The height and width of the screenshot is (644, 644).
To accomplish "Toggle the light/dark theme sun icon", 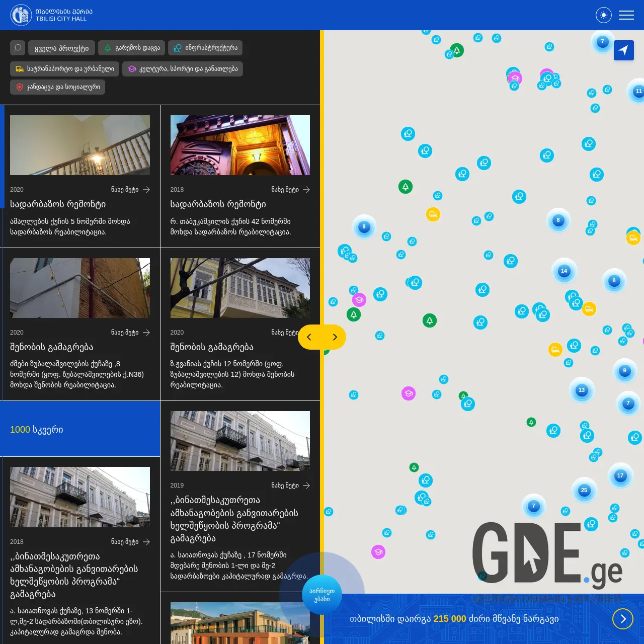I will click(603, 15).
